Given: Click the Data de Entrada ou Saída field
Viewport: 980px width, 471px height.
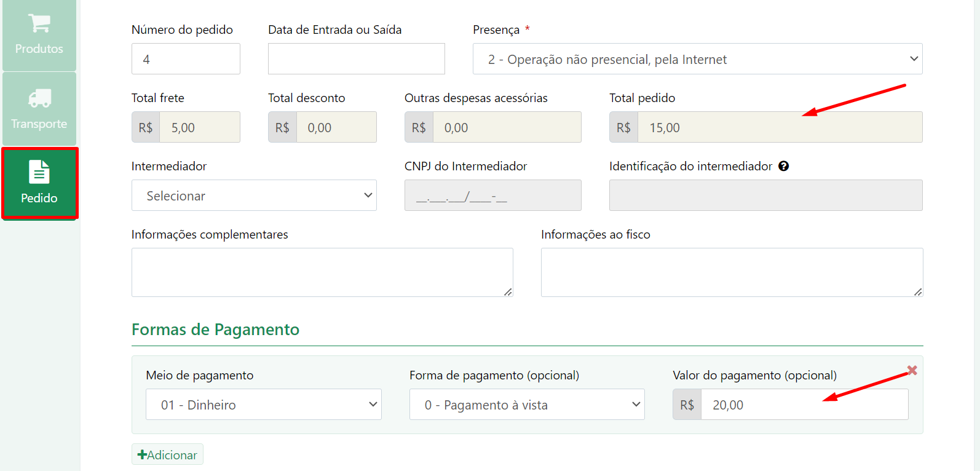Looking at the screenshot, I should coord(357,59).
